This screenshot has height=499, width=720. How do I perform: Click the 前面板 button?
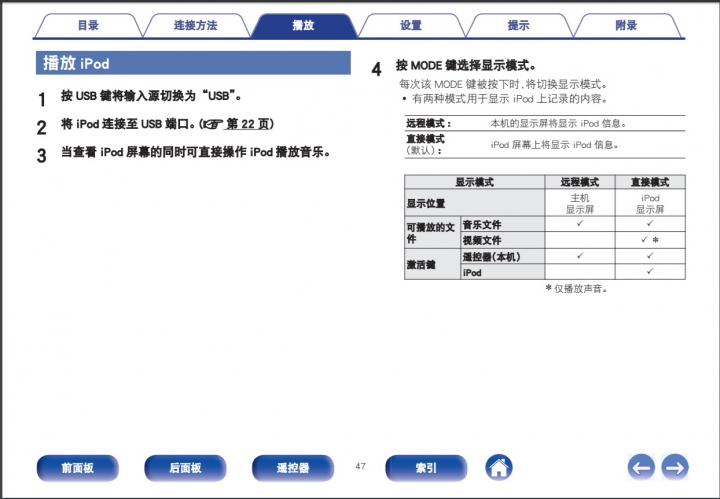78,468
